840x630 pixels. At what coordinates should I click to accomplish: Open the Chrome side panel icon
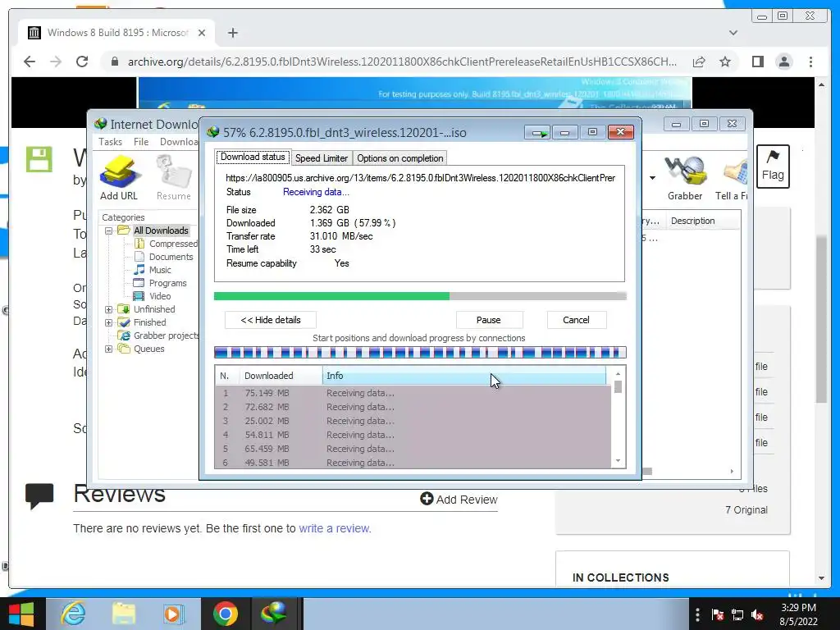coord(757,62)
